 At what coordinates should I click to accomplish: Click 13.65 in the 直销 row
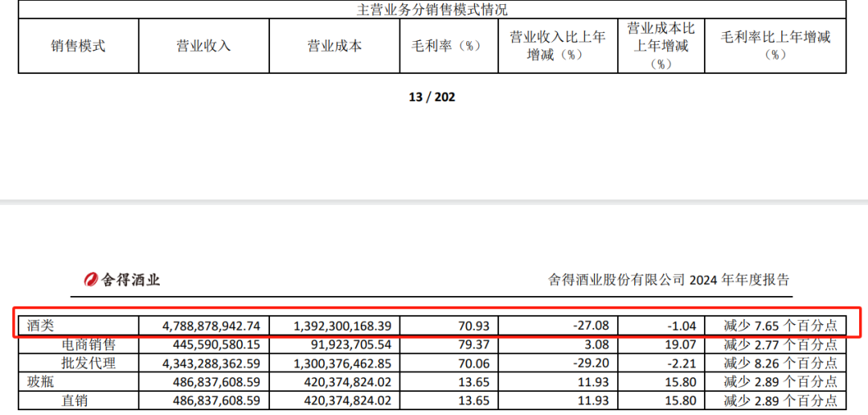(476, 401)
